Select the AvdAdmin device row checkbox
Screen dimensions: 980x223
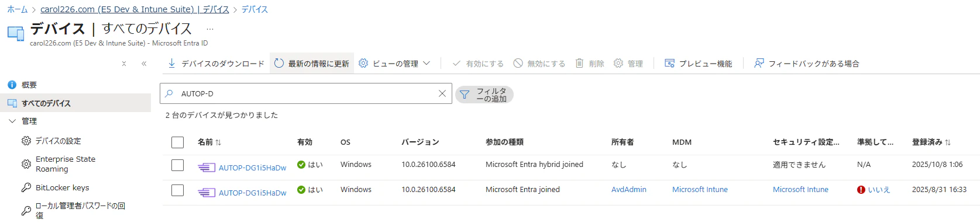[x=178, y=190]
